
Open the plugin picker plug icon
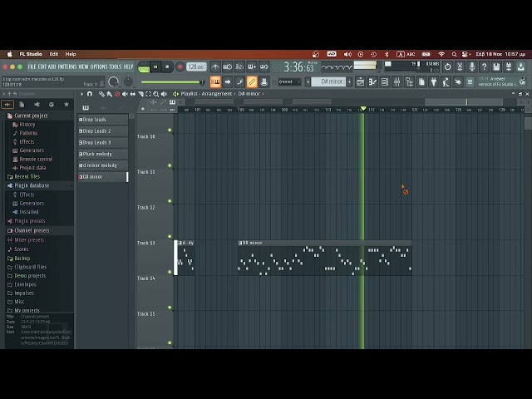click(x=434, y=81)
